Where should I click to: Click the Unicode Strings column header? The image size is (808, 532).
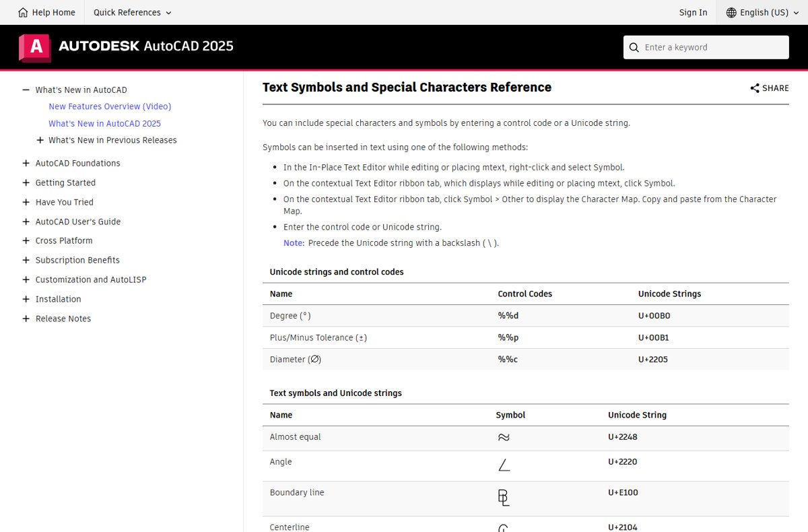(670, 294)
